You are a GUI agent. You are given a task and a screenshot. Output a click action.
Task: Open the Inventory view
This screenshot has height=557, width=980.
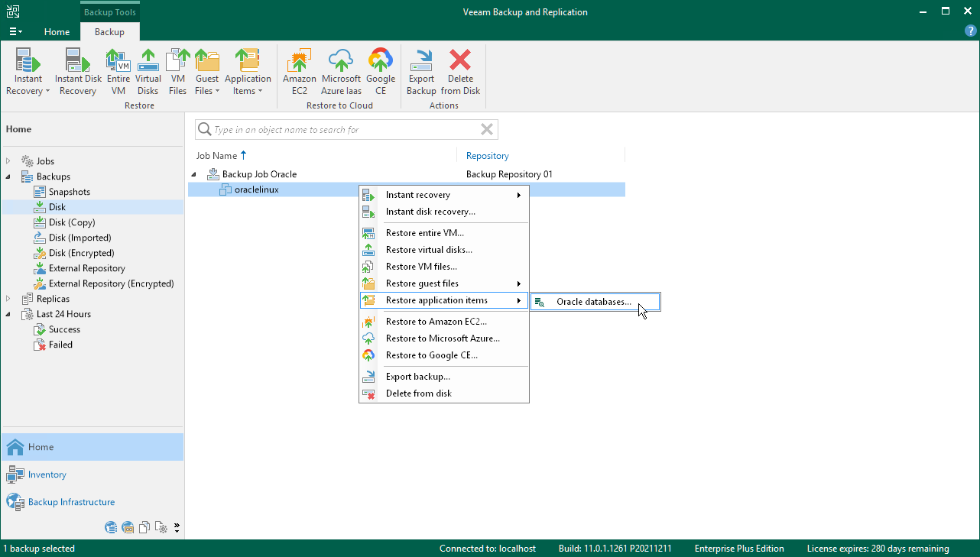tap(92, 474)
